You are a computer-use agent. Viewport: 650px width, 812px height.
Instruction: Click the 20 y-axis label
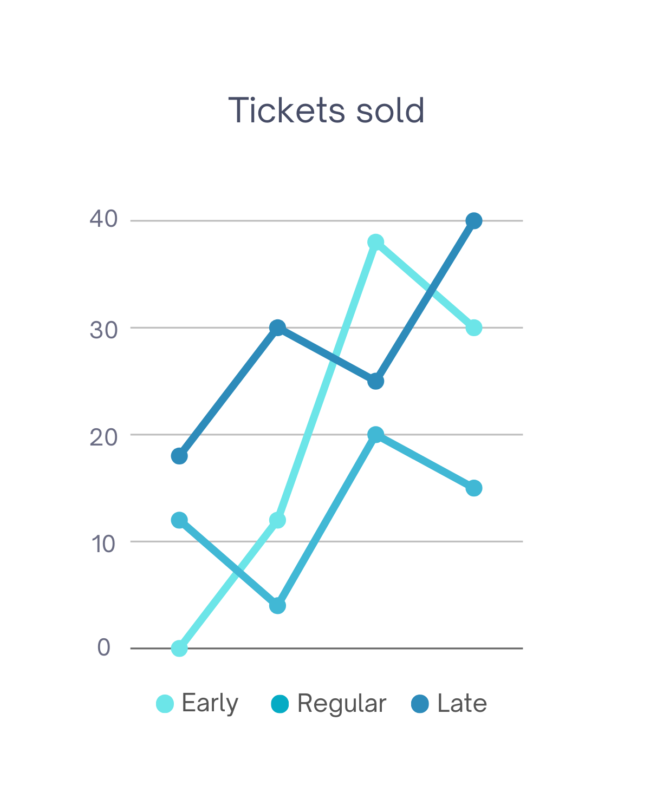103,437
